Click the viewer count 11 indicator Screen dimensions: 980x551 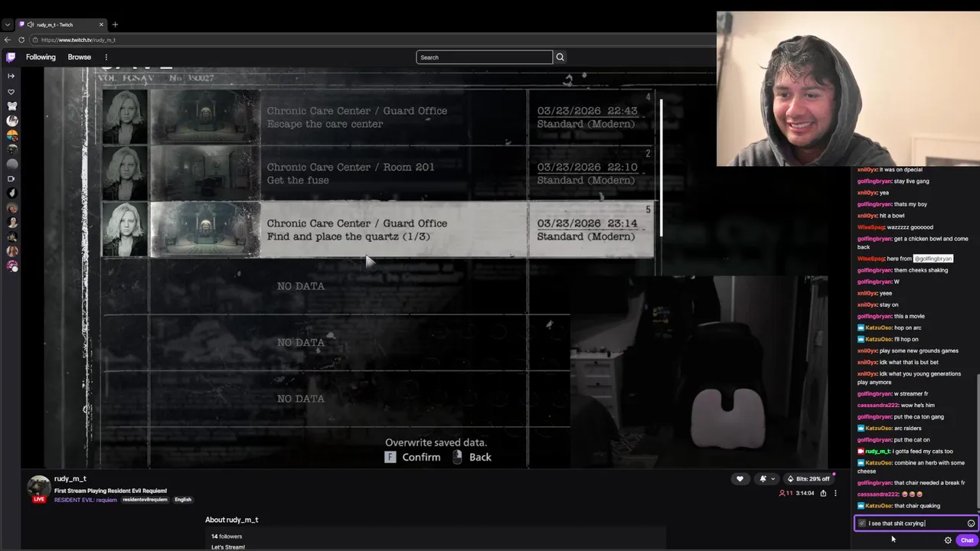[786, 494]
